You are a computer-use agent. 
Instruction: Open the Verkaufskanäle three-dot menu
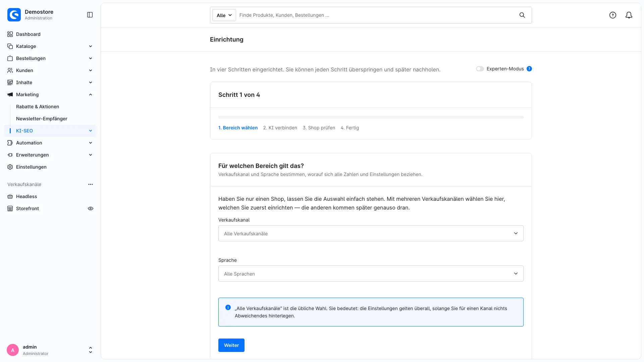(x=91, y=184)
